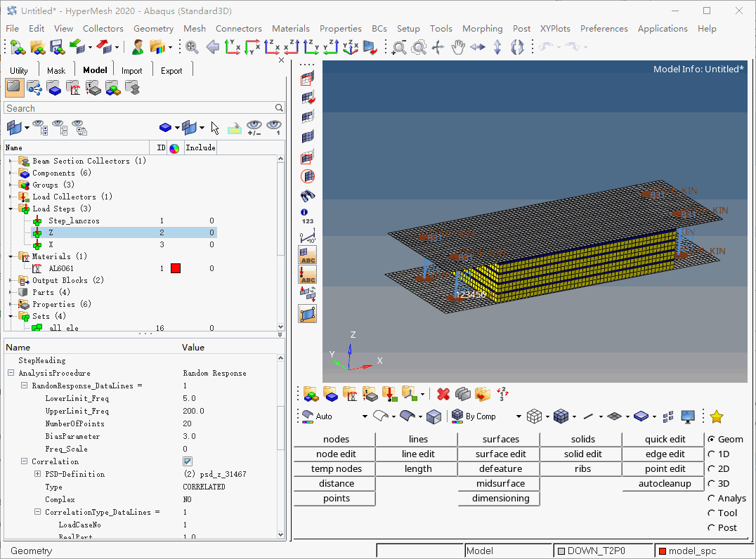Screen dimensions: 756x559
Task: Click the previous view arrow icon
Action: point(212,47)
